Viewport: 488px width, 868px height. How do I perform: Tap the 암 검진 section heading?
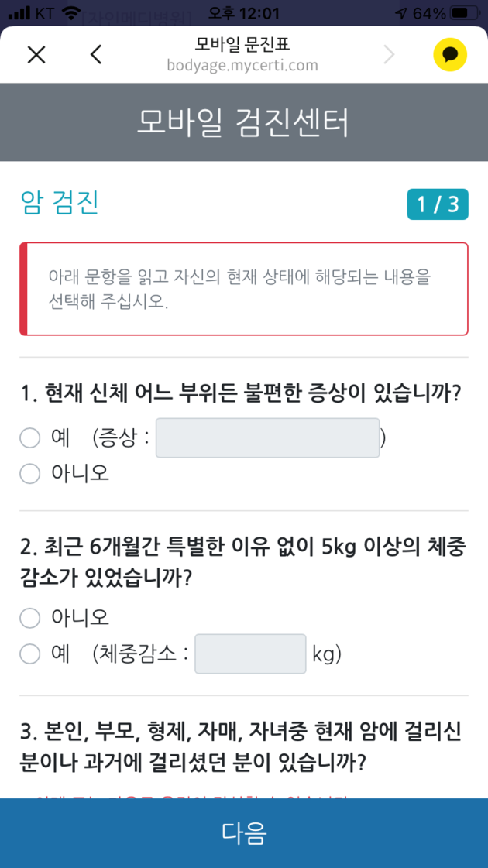click(60, 204)
